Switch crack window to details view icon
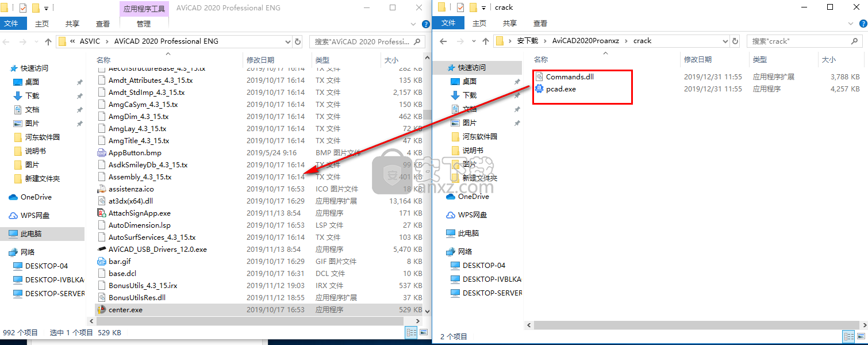This screenshot has height=345, width=868. click(x=848, y=336)
